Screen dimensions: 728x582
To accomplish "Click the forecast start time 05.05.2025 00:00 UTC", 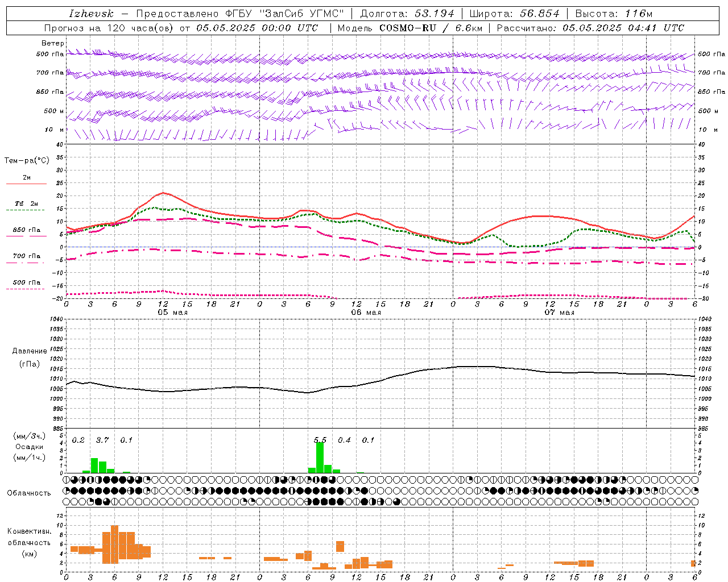I will 257,28.
